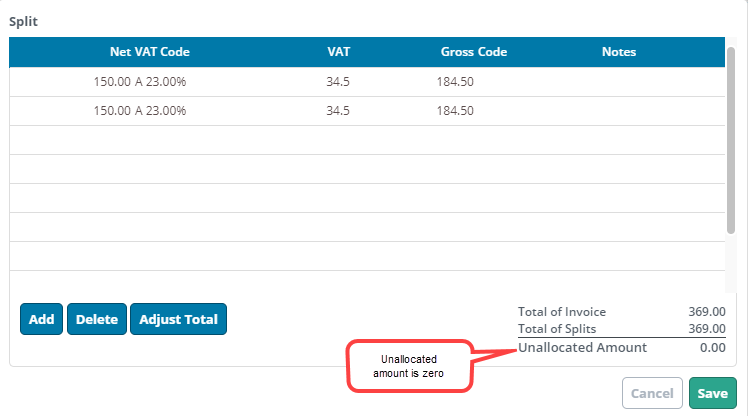The height and width of the screenshot is (416, 748).
Task: Click second row VAT code A 23.00%
Action: pos(160,111)
